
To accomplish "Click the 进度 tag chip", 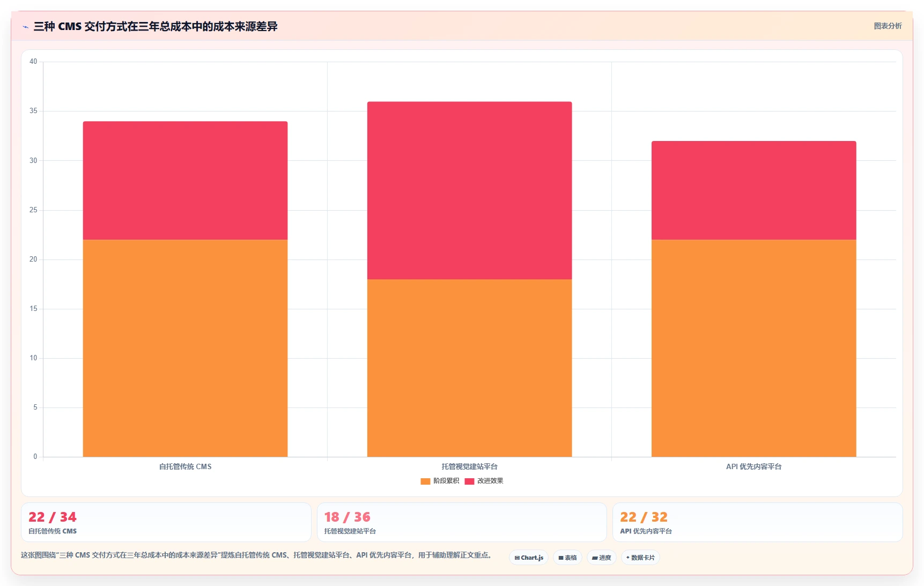I will click(x=601, y=558).
